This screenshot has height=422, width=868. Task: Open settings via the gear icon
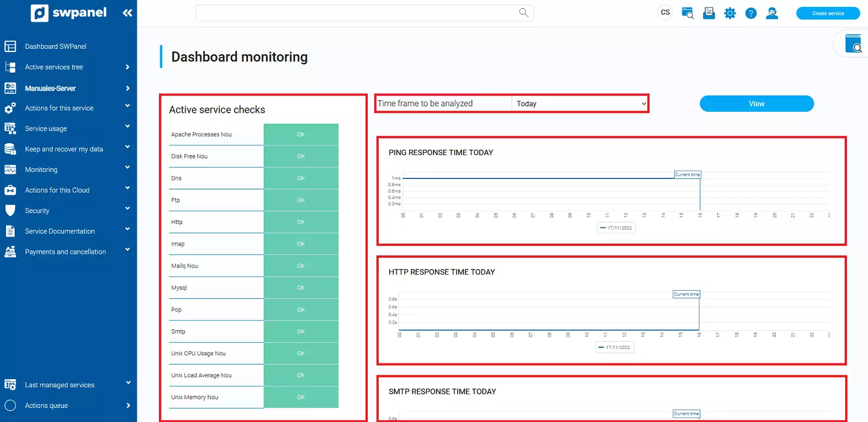pos(730,13)
